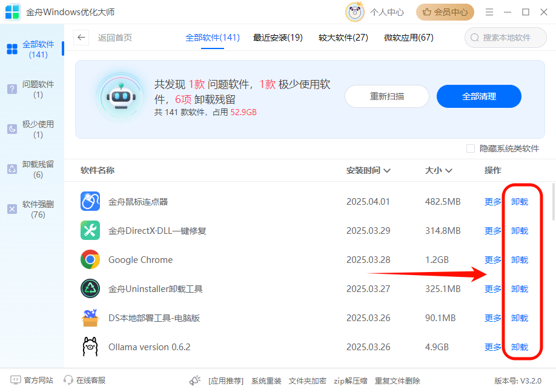Click 更多 for DS本地部署工具-电脑版
556x392 pixels.
tap(493, 318)
